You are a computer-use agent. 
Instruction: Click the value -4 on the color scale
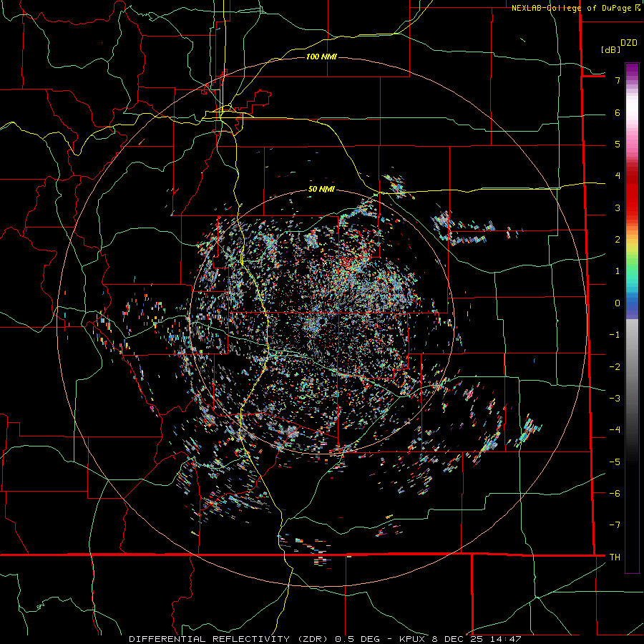pos(615,430)
